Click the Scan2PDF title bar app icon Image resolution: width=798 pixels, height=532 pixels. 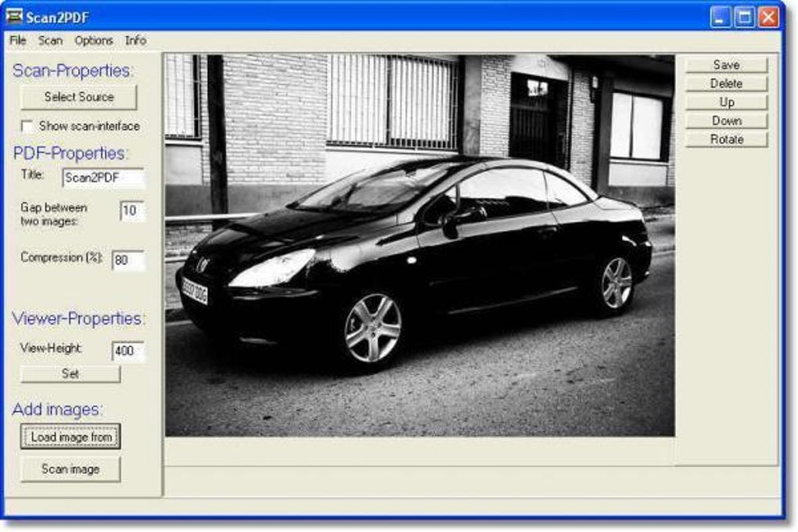coord(14,16)
